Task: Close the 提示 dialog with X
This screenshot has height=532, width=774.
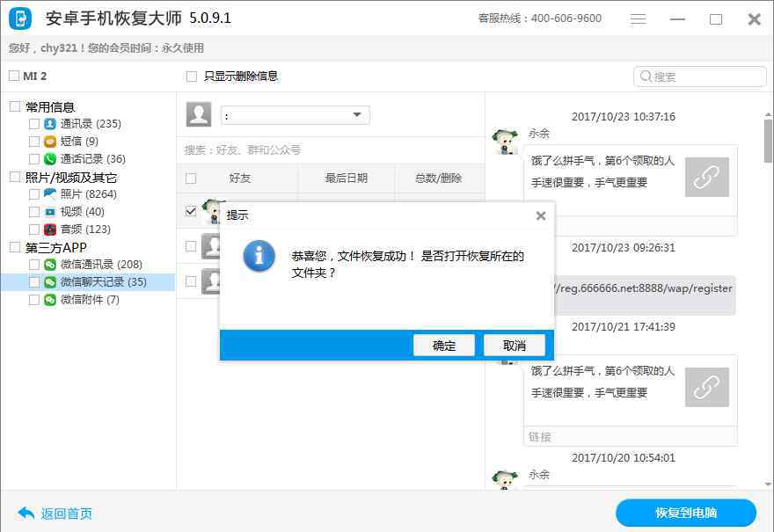Action: coord(541,215)
